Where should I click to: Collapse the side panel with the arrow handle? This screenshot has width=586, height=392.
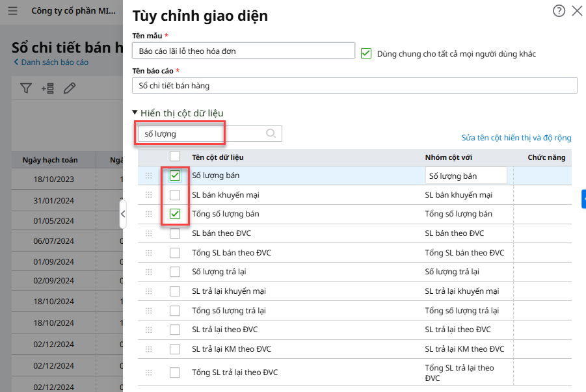(123, 214)
